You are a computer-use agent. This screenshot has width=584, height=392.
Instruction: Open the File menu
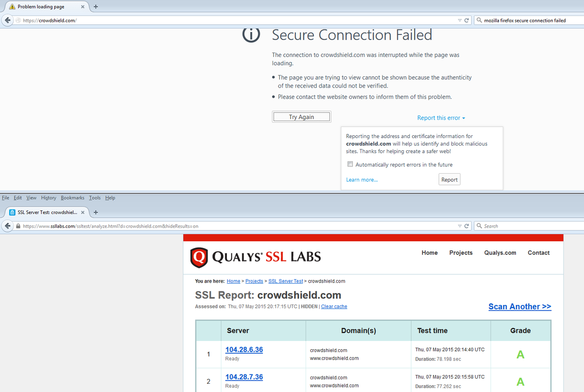[5, 198]
